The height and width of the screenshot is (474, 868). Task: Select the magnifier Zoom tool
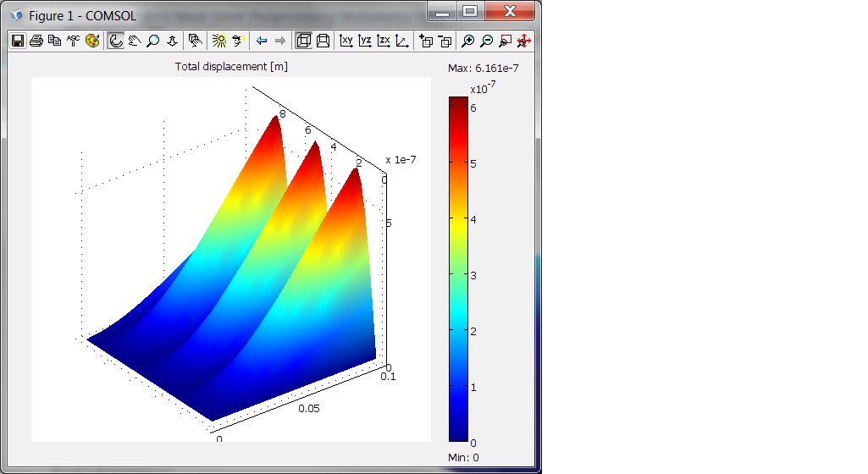[x=153, y=41]
